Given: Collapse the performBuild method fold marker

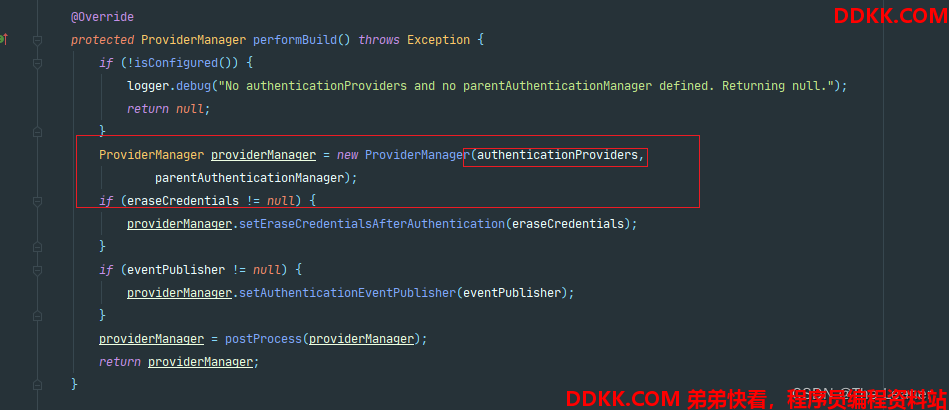Looking at the screenshot, I should 38,40.
